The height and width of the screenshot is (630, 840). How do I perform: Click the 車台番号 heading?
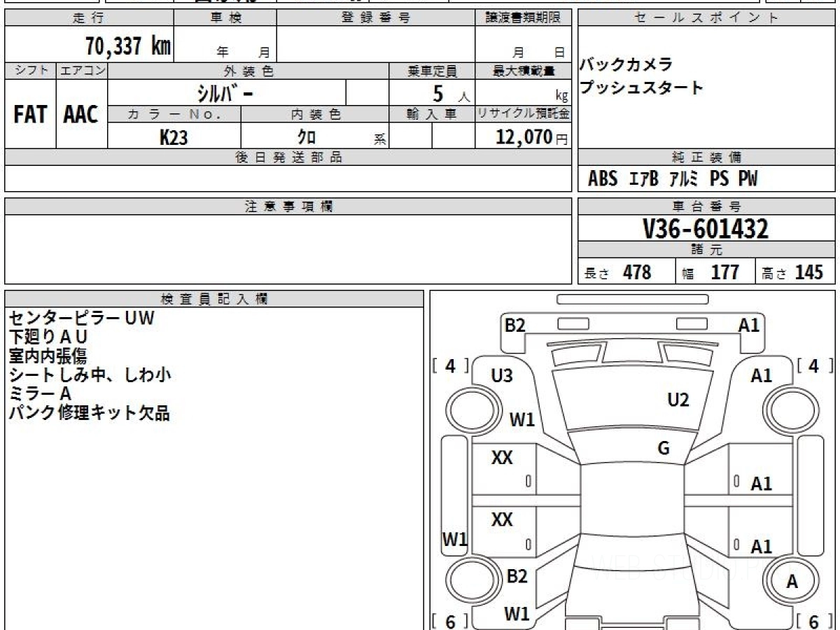coord(706,206)
